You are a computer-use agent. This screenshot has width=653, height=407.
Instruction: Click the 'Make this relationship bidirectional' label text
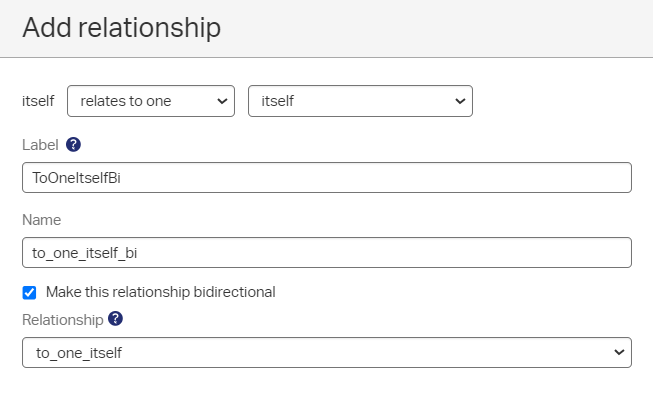[160, 292]
